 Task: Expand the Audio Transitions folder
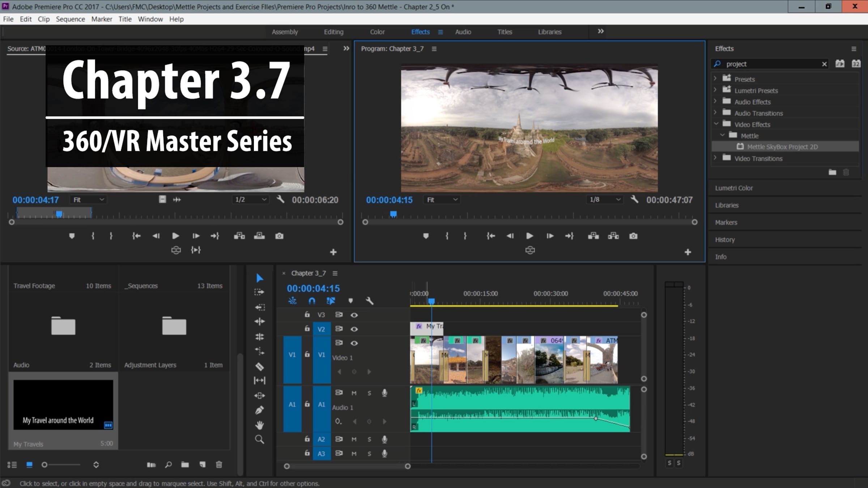click(715, 113)
